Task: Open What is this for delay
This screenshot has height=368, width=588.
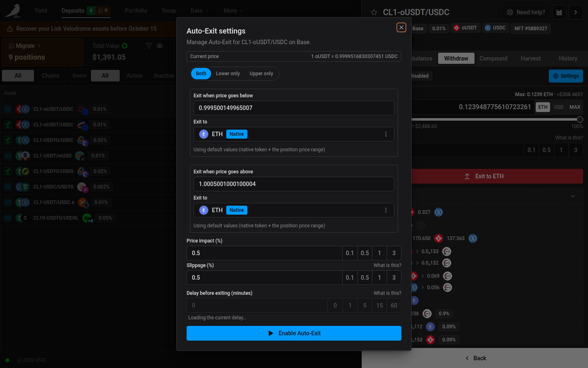Action: click(387, 293)
